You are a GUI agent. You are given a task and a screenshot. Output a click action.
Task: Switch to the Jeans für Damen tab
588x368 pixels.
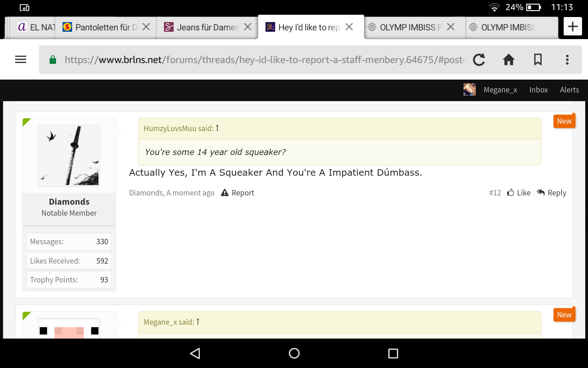(207, 27)
